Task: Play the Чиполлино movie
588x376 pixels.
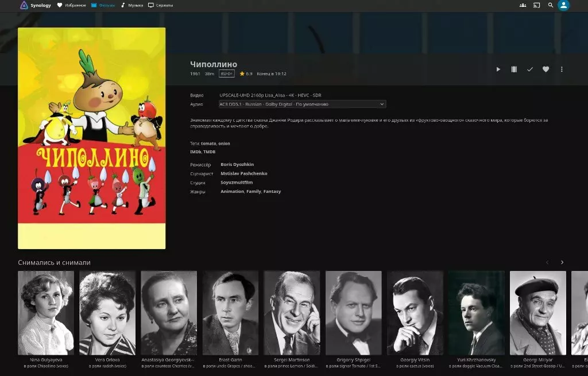Action: (x=498, y=69)
